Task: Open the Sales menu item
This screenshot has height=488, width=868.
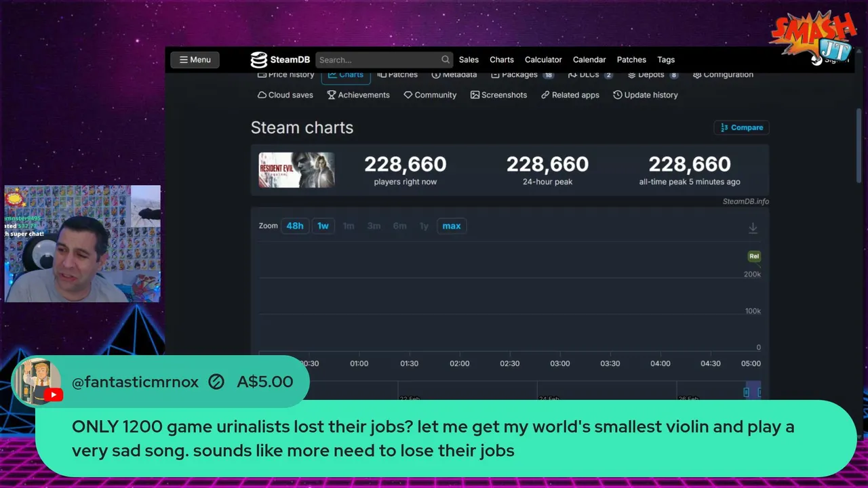Action: (469, 60)
